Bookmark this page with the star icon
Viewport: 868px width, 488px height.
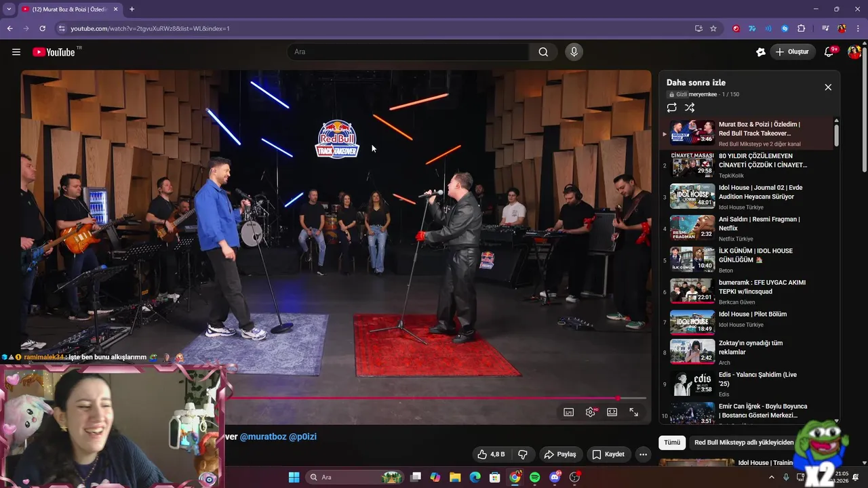pyautogui.click(x=713, y=28)
